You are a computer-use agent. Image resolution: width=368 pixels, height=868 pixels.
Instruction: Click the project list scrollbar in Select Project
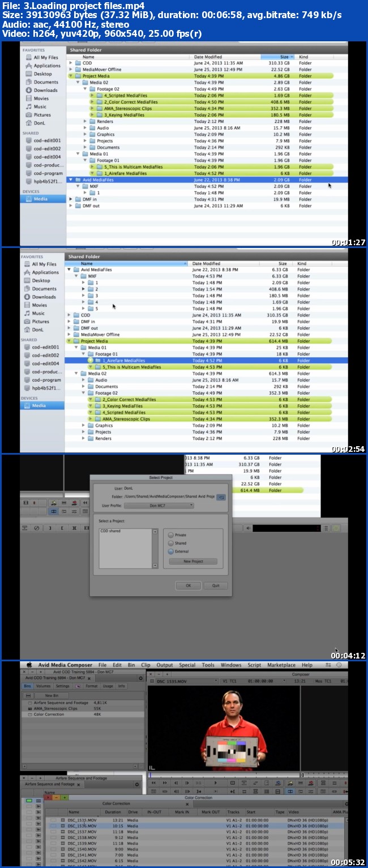(x=155, y=548)
